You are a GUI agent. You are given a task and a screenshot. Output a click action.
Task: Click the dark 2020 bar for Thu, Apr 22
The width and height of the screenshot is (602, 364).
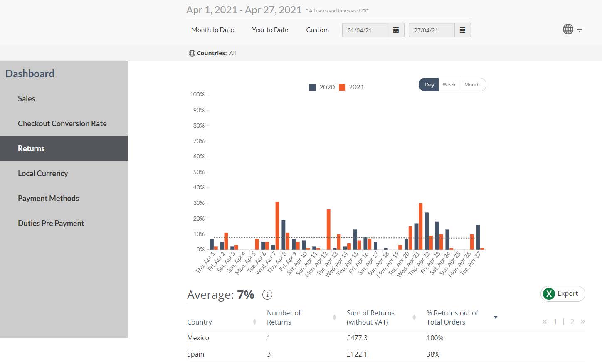tap(427, 231)
